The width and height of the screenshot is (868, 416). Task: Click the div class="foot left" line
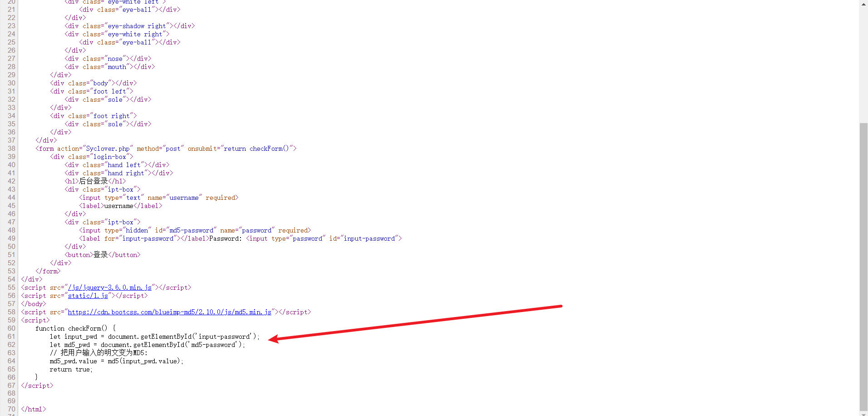[92, 91]
